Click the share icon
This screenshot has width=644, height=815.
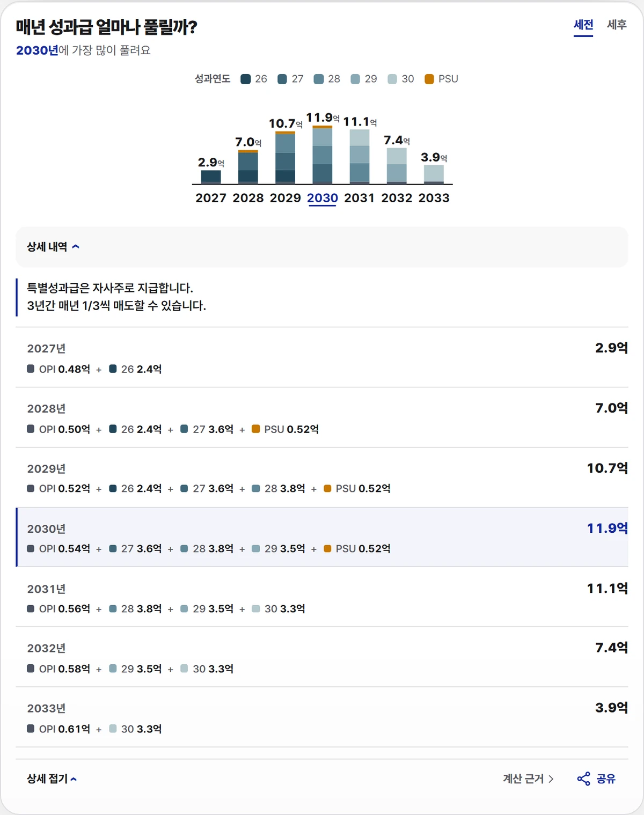pos(583,779)
